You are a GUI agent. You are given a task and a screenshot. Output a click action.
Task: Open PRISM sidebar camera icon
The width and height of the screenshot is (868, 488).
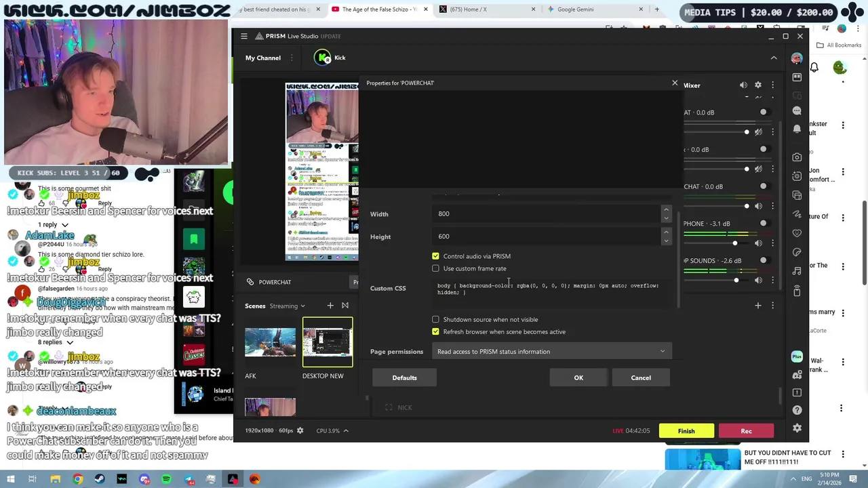click(x=797, y=157)
